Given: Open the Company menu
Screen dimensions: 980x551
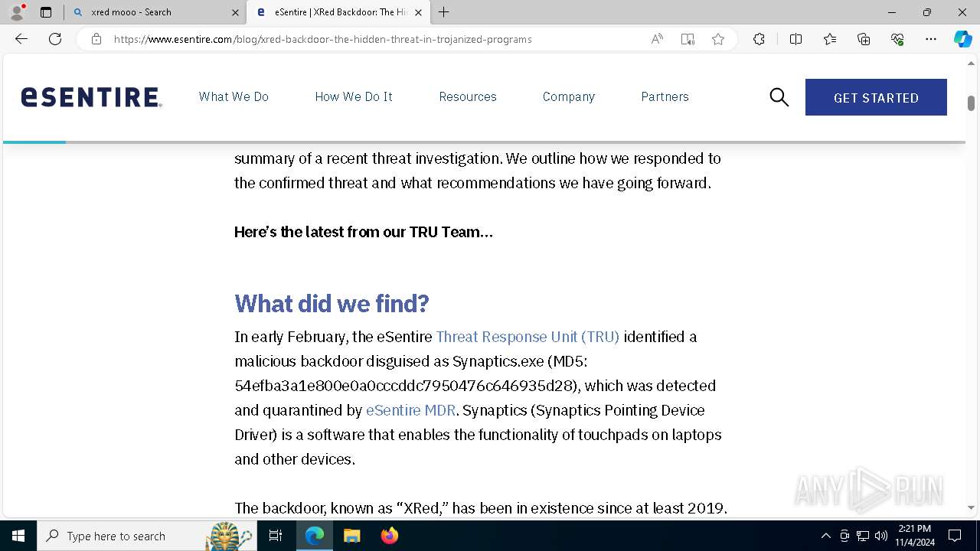Looking at the screenshot, I should (x=569, y=96).
